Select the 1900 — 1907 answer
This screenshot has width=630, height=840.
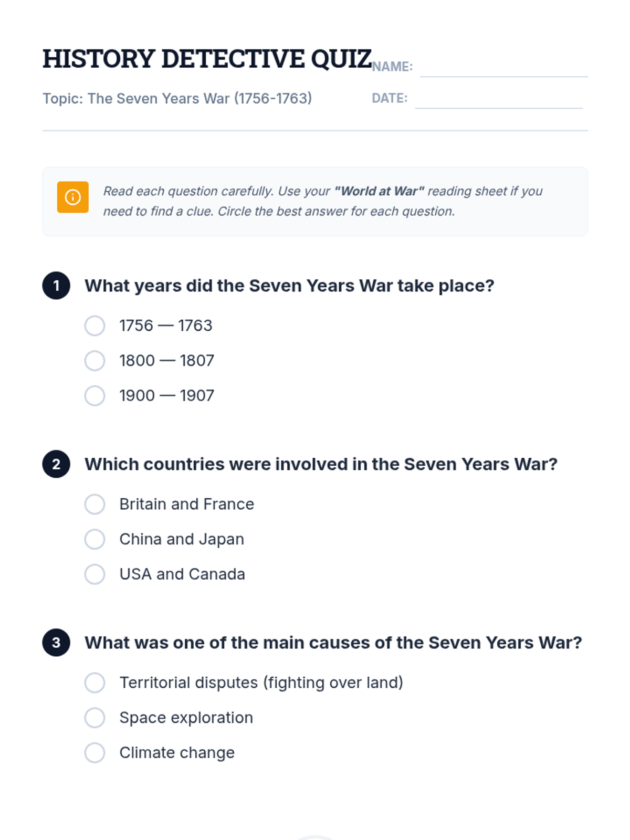point(95,395)
